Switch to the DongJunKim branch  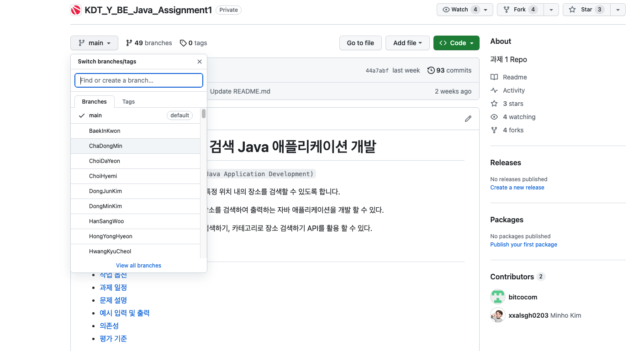point(135,191)
